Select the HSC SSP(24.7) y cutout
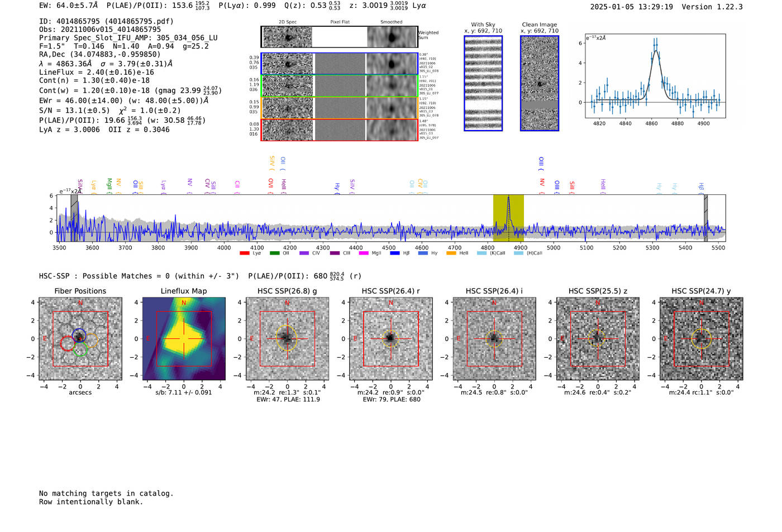This screenshot has width=782, height=532. click(702, 339)
